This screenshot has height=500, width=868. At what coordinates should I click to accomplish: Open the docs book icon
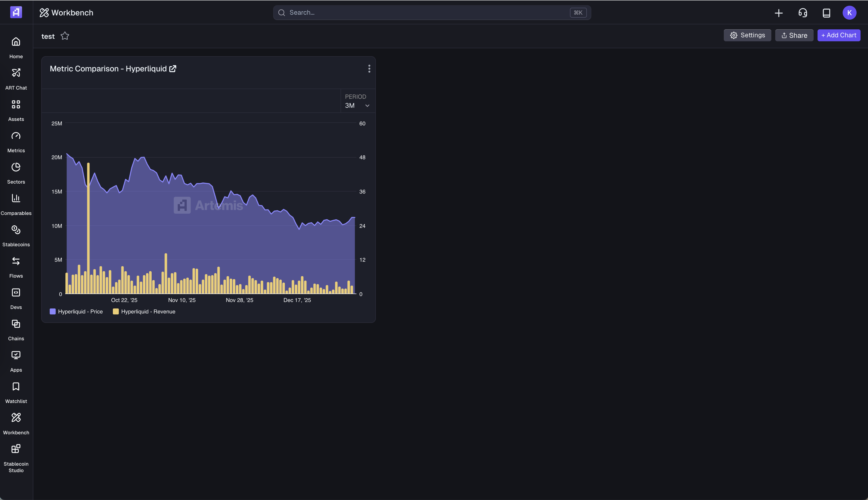point(826,13)
